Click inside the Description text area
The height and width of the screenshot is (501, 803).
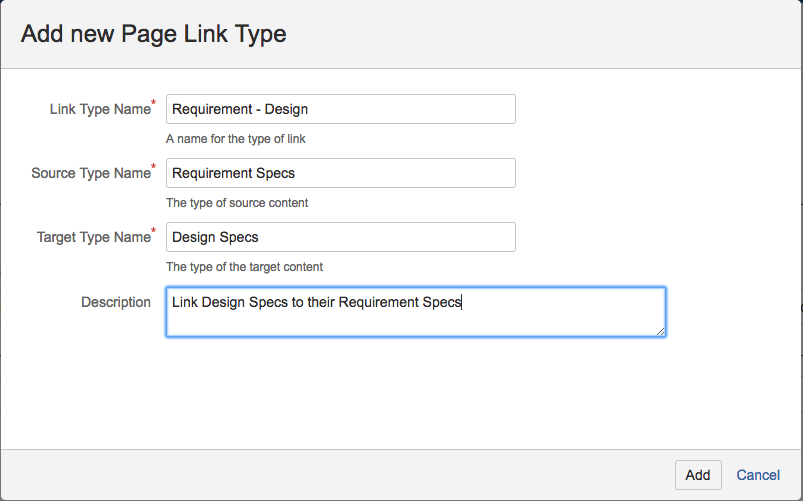click(415, 312)
